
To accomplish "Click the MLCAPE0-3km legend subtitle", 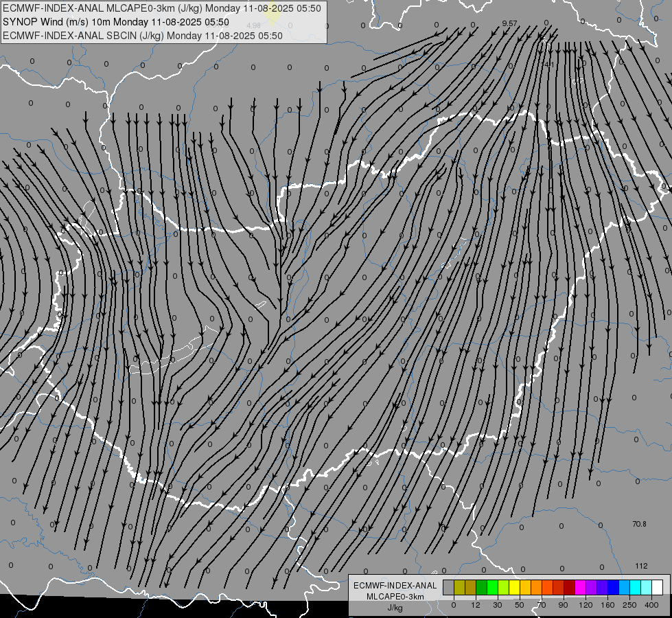I will (x=395, y=597).
